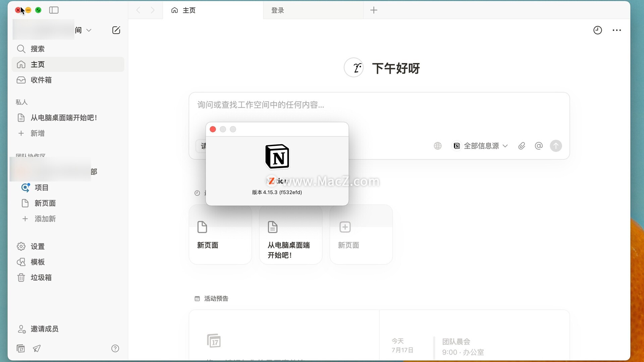Click 新增 under 私人 section
The width and height of the screenshot is (644, 362).
click(x=68, y=133)
